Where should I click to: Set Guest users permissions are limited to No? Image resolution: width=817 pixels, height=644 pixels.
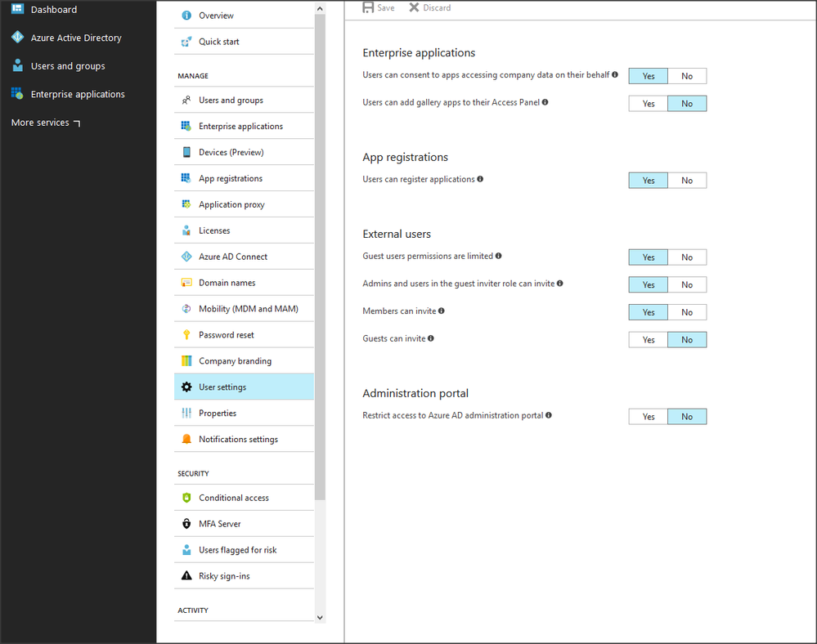pyautogui.click(x=687, y=257)
